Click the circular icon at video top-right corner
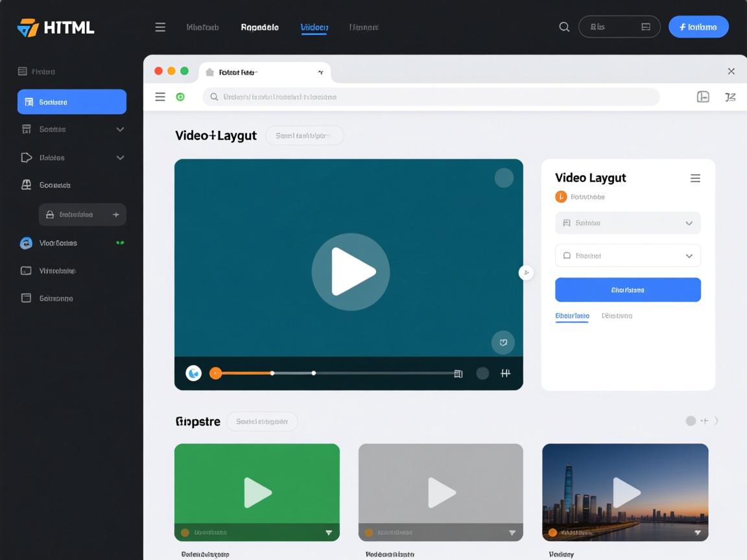747x560 pixels. 504,178
